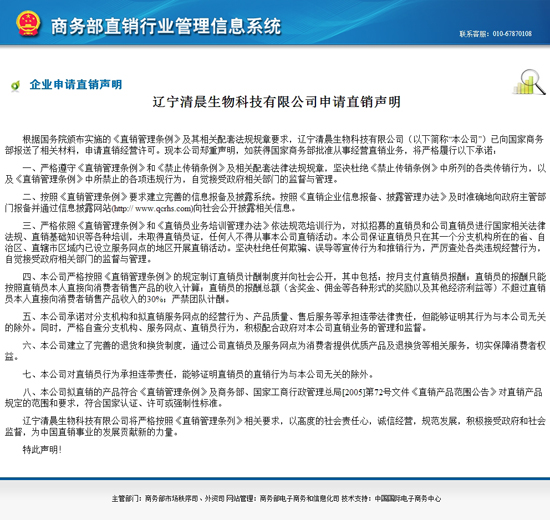The height and width of the screenshot is (520, 550).
Task: Open 商务部直销行业管理信息系统 site title
Action: click(166, 26)
